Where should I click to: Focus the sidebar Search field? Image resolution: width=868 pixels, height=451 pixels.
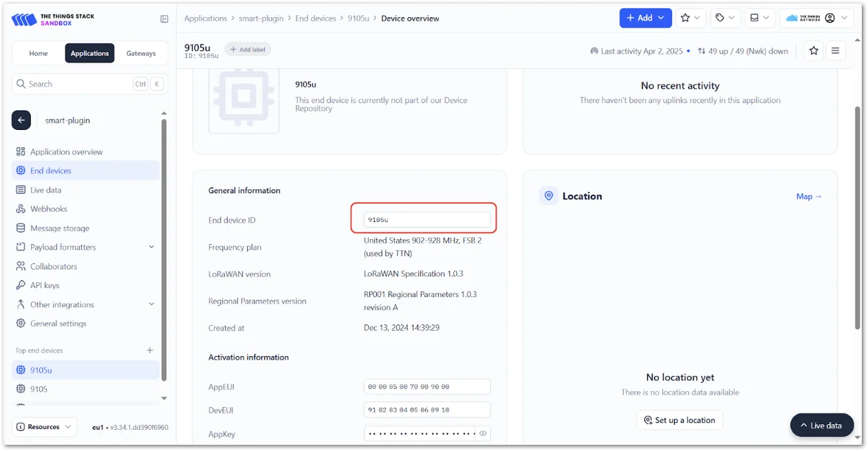88,84
